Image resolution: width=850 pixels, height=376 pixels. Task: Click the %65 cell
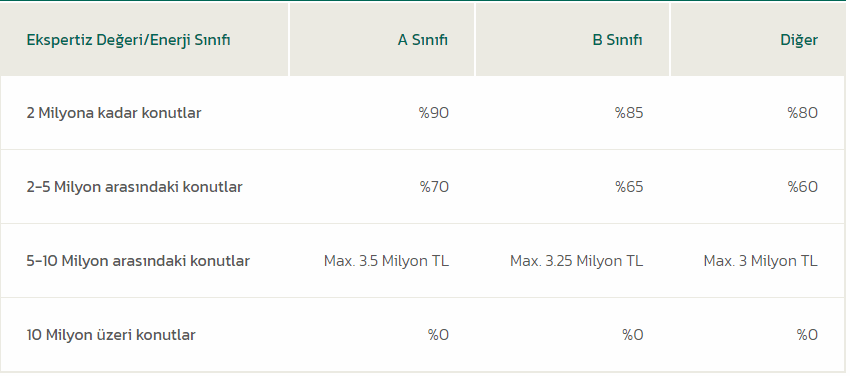point(629,187)
